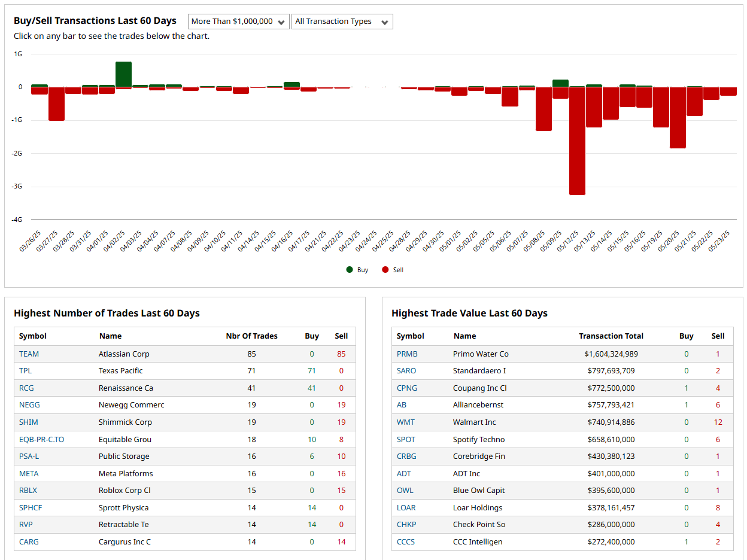Open the CHKP symbol link
This screenshot has width=747, height=560.
(406, 524)
